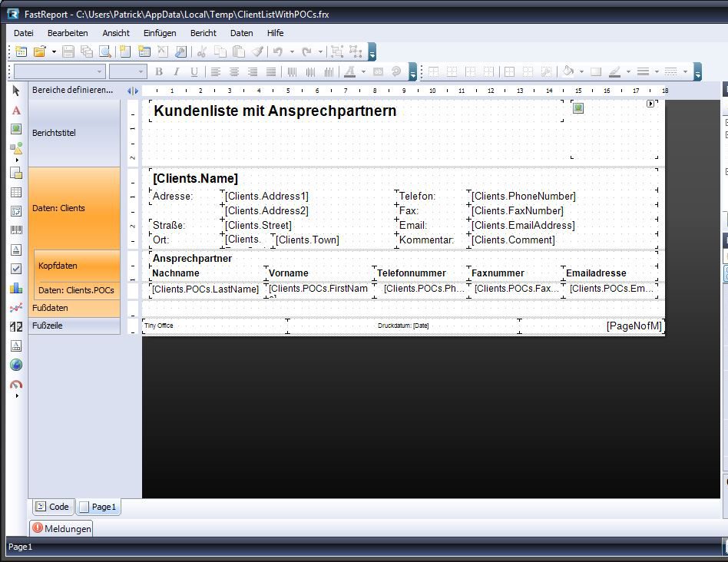Expand the Open file dropdown arrow
The height and width of the screenshot is (562, 728).
point(54,51)
